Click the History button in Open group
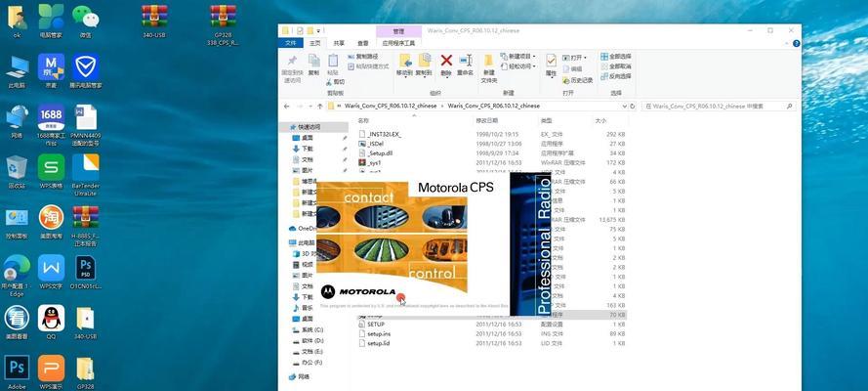This screenshot has width=868, height=391. (x=578, y=81)
